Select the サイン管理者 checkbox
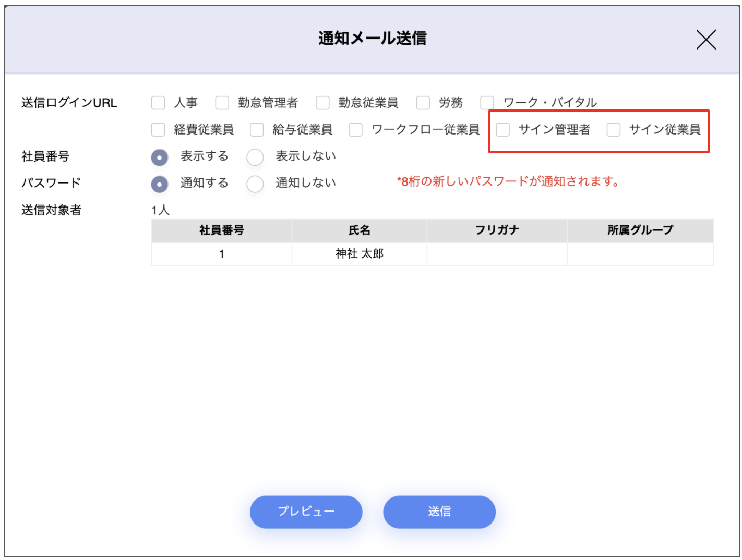 [x=502, y=129]
